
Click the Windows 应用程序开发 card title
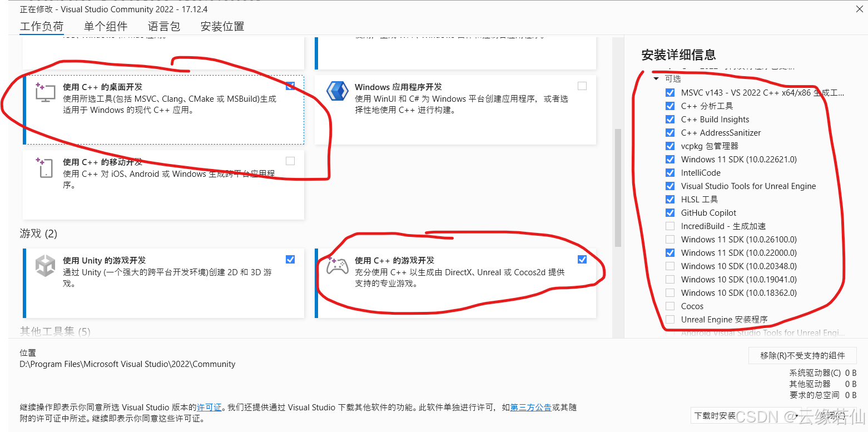pos(398,87)
